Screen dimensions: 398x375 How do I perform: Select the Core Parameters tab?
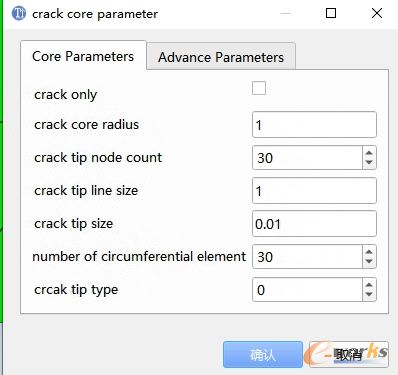[83, 56]
